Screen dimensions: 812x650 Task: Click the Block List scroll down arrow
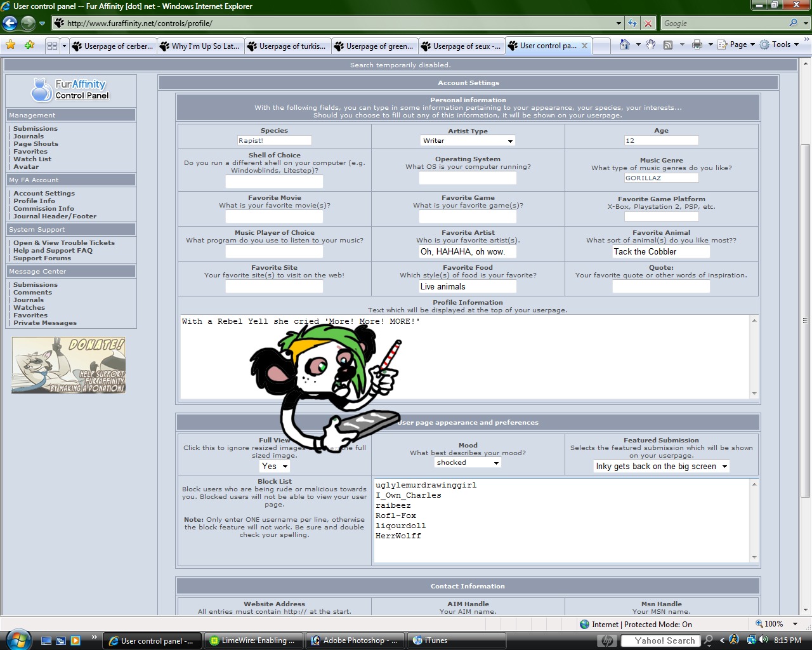point(754,557)
